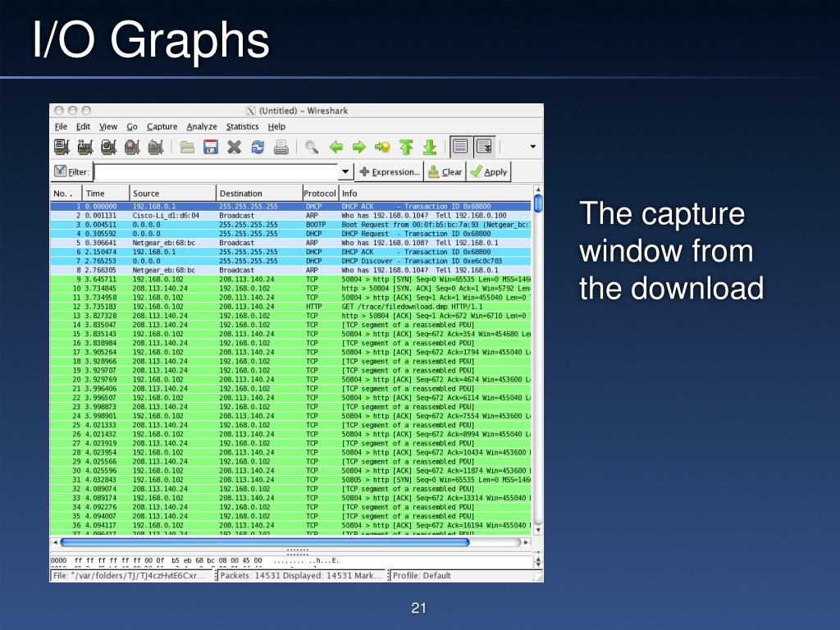Open the Edit menu
Viewport: 840px width, 630px height.
pos(83,126)
